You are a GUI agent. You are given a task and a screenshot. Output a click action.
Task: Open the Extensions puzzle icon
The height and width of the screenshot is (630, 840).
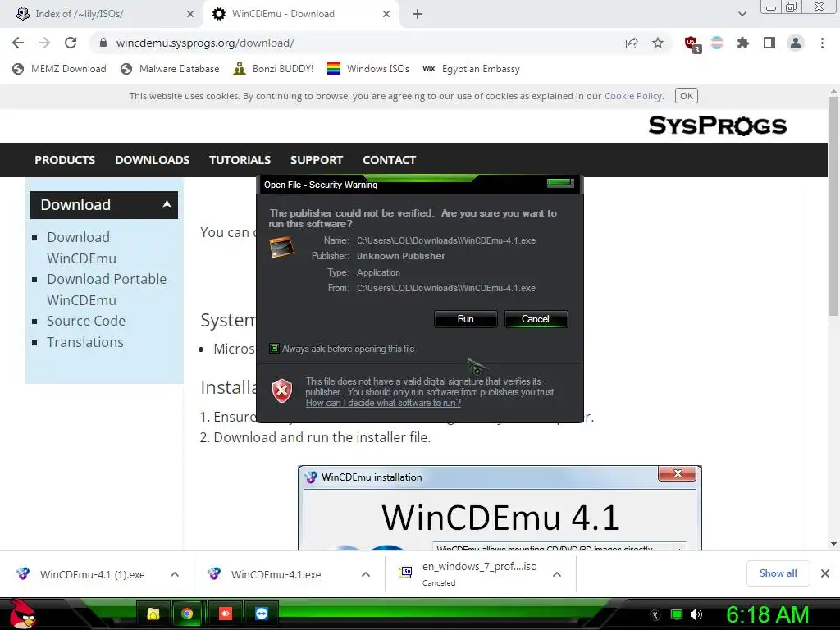point(743,43)
